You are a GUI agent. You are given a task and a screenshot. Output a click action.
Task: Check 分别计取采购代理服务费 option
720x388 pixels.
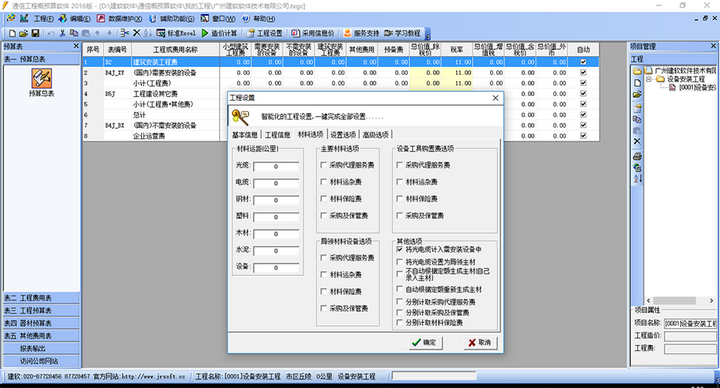(x=399, y=302)
